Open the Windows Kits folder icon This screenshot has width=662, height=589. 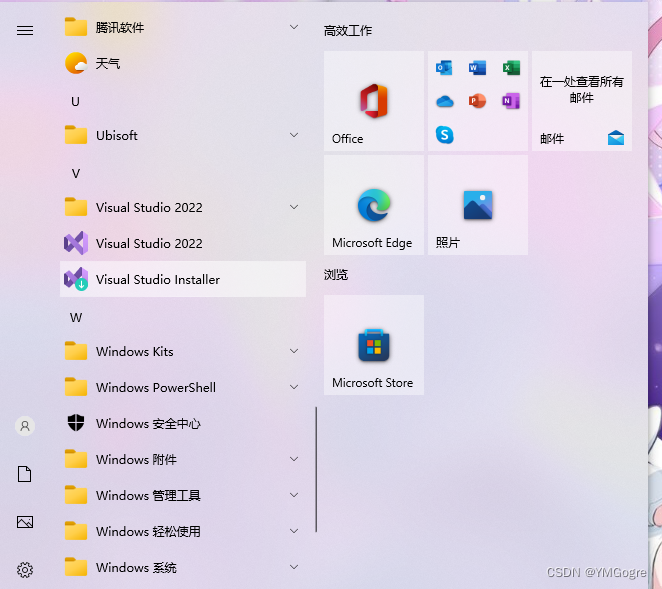pos(76,351)
